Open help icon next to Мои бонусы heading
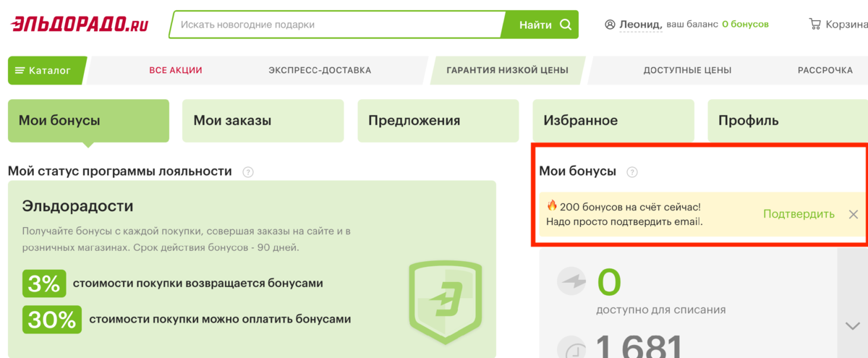 click(x=632, y=172)
